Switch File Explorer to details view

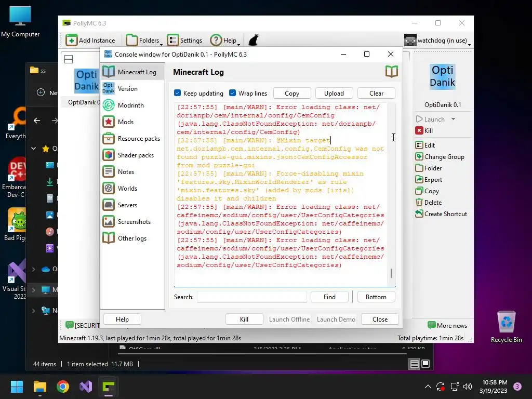[x=414, y=364]
